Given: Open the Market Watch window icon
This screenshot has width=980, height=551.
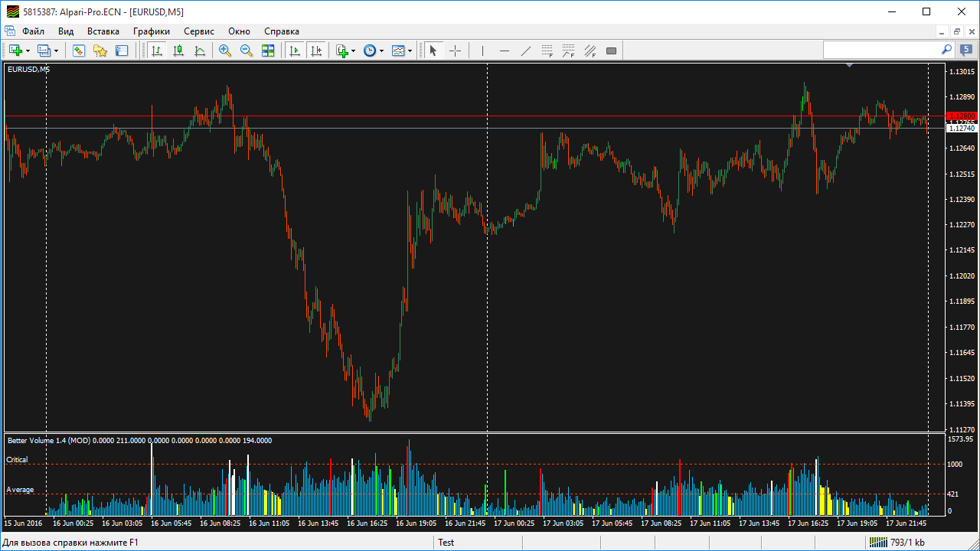Looking at the screenshot, I should pyautogui.click(x=78, y=51).
